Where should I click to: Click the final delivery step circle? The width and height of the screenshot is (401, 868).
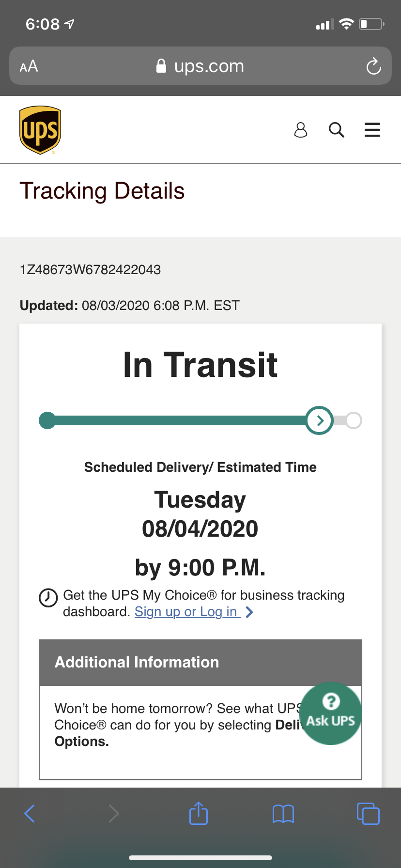(x=354, y=420)
